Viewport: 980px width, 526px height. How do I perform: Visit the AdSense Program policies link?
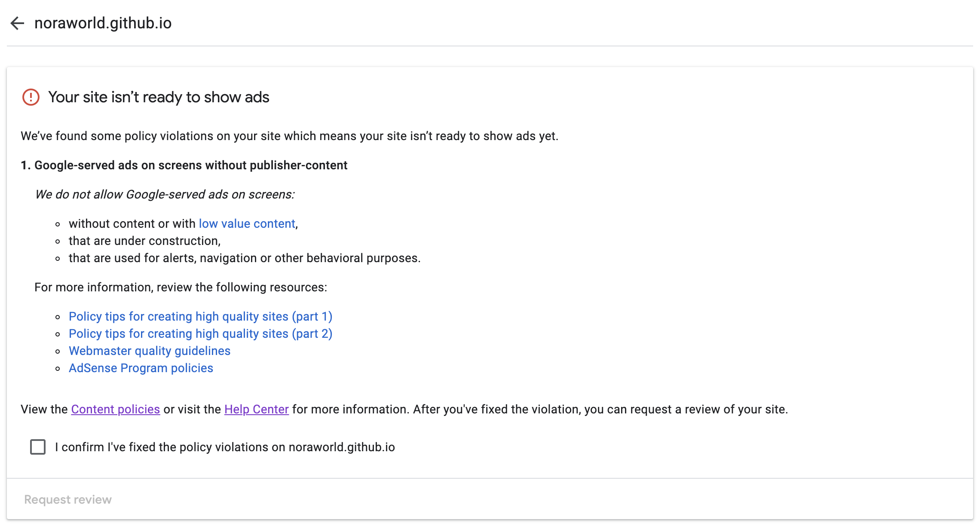tap(141, 368)
